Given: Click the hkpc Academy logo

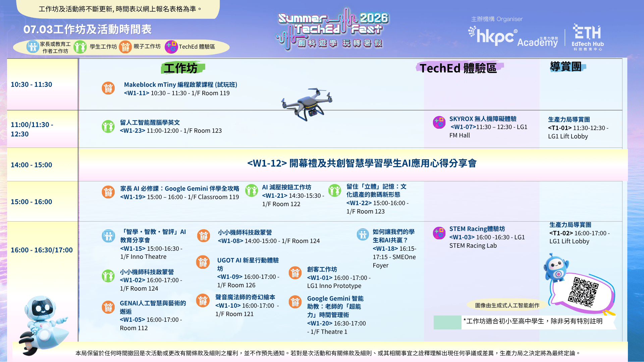Looking at the screenshot, I should (x=513, y=37).
